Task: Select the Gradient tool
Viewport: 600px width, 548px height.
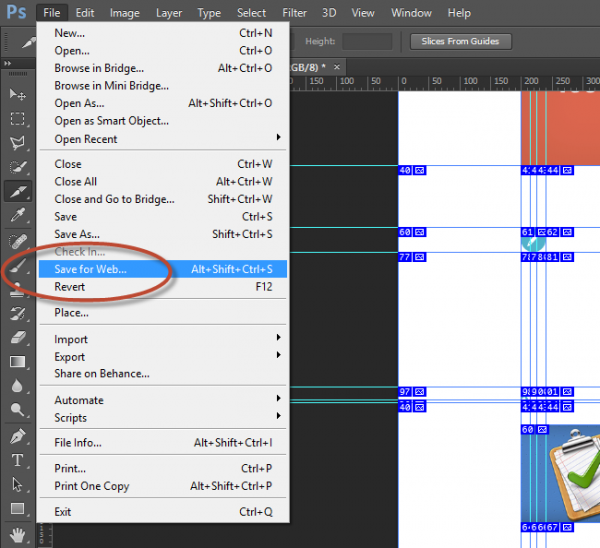Action: (x=17, y=362)
